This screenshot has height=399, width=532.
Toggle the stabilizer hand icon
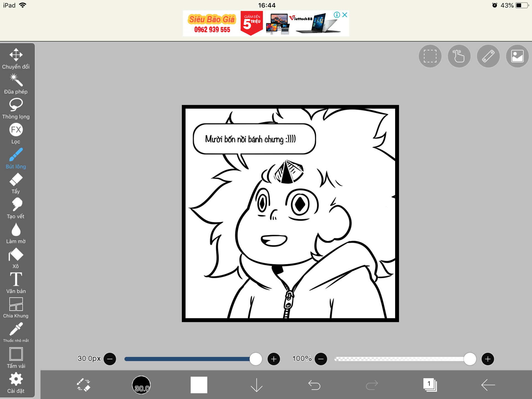tap(459, 56)
